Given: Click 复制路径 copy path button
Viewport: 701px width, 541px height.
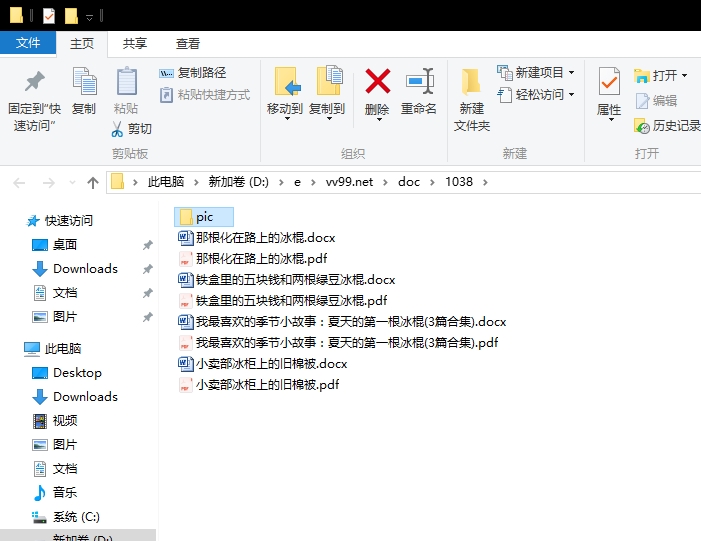Looking at the screenshot, I should point(193,72).
